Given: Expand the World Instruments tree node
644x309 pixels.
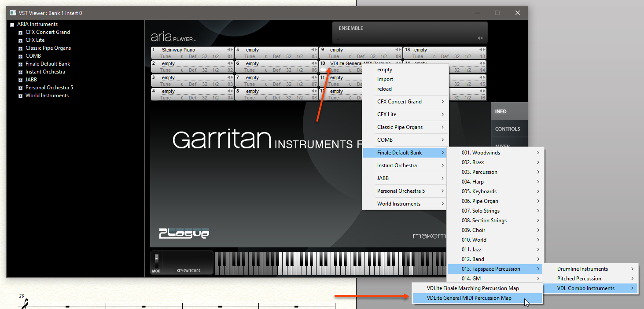Looking at the screenshot, I should (x=20, y=96).
